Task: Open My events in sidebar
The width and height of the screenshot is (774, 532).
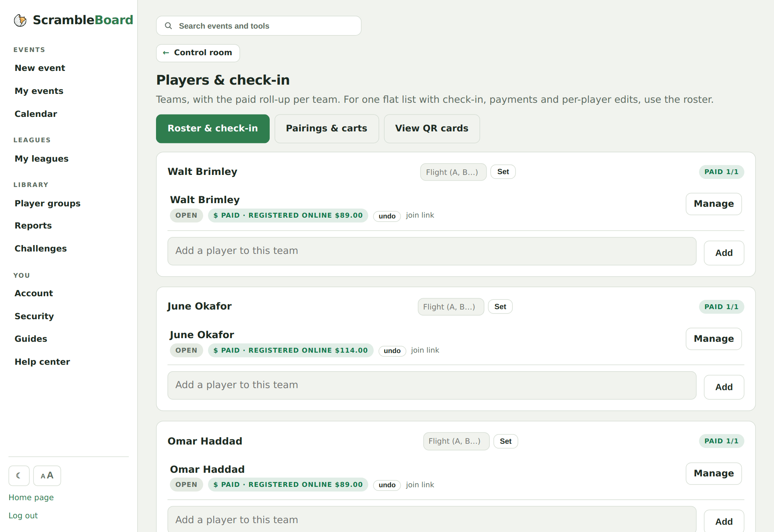Action: click(x=39, y=91)
